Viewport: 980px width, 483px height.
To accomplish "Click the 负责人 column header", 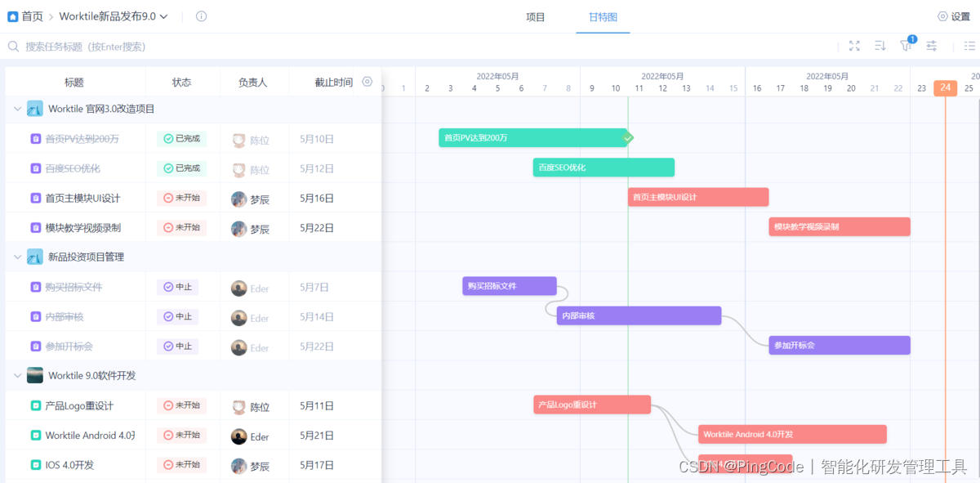I will pyautogui.click(x=252, y=82).
